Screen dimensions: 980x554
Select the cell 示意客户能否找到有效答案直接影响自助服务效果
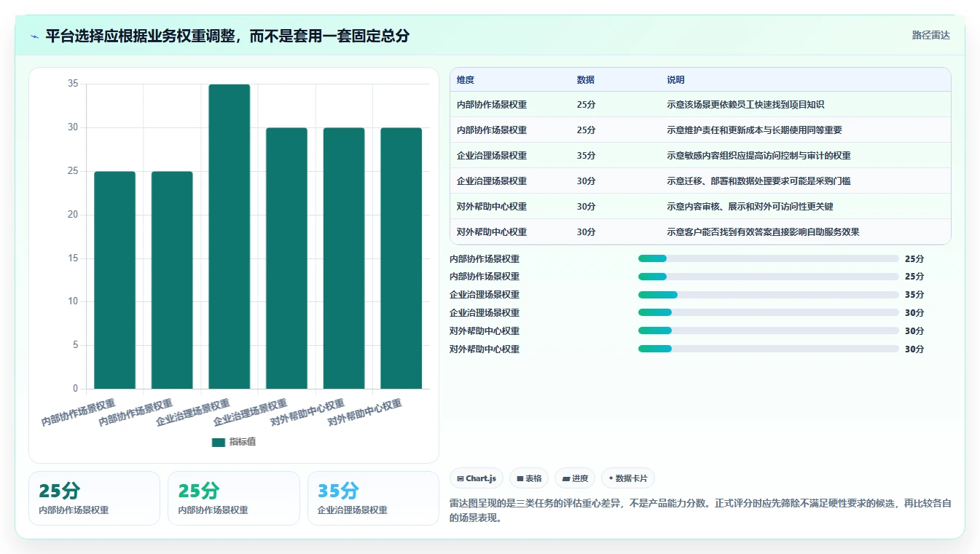(x=763, y=232)
